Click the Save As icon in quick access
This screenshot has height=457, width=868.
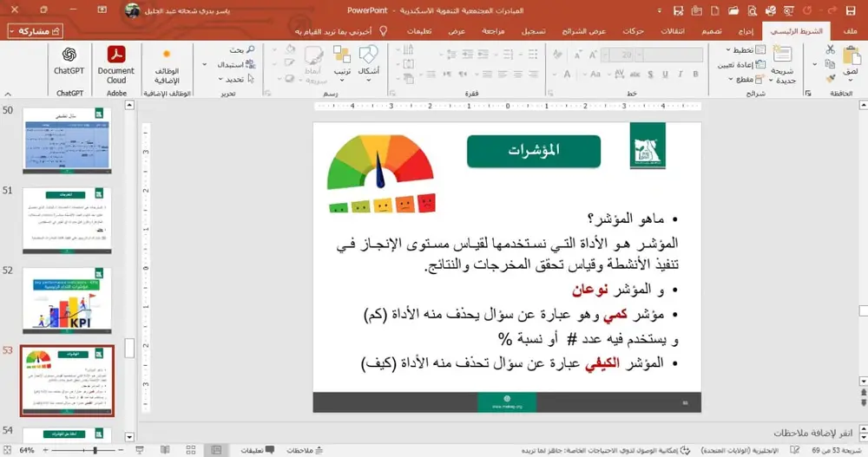tap(678, 10)
